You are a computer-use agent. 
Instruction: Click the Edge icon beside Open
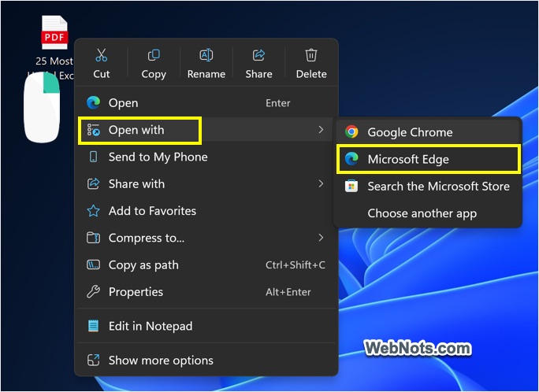click(x=93, y=102)
